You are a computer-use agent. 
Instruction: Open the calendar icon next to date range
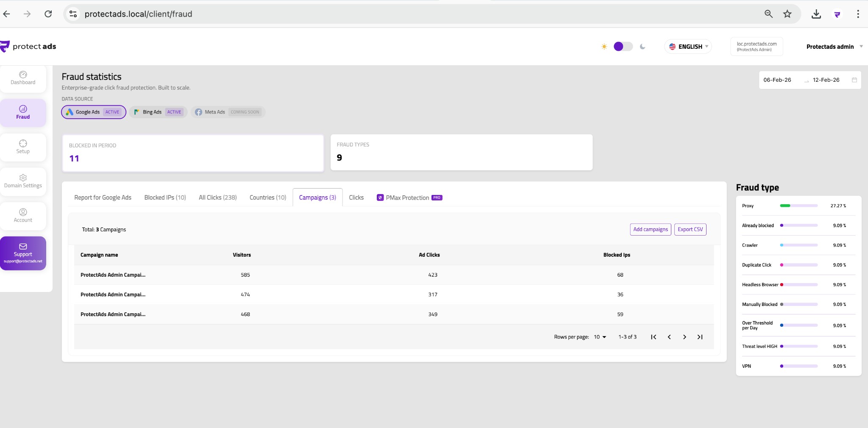[x=855, y=80]
